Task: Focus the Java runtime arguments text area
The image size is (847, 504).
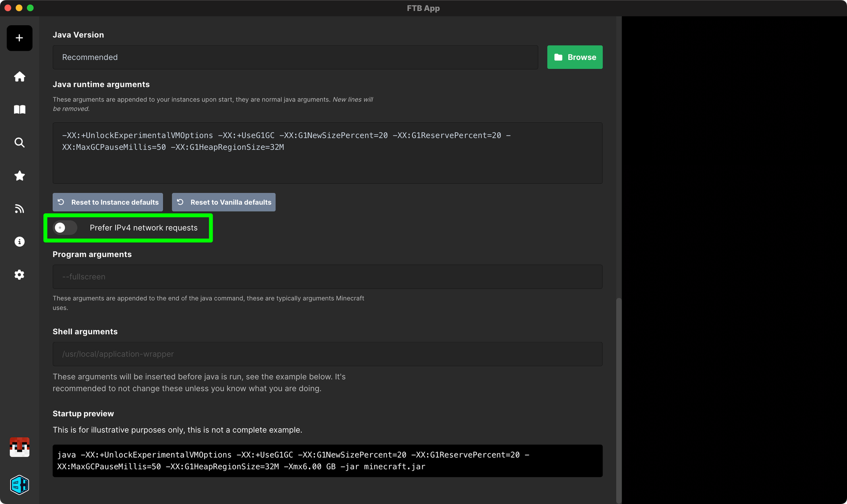Action: tap(327, 153)
